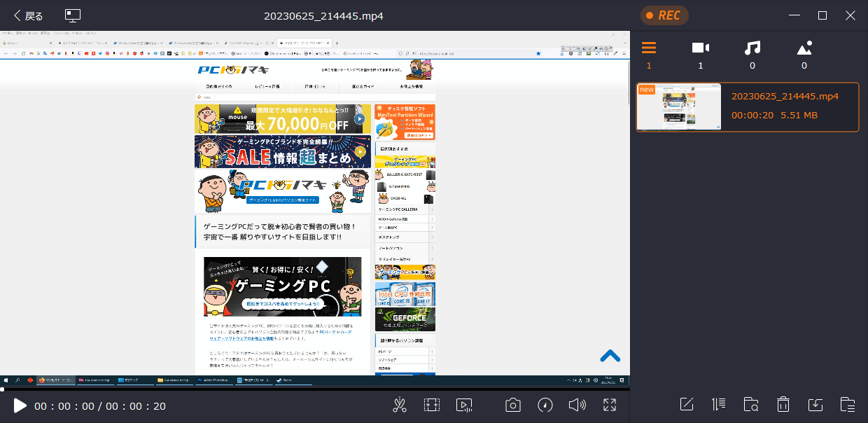Viewport: 868px width, 423px height.
Task: Locate the file with folder search icon
Action: pos(751,404)
